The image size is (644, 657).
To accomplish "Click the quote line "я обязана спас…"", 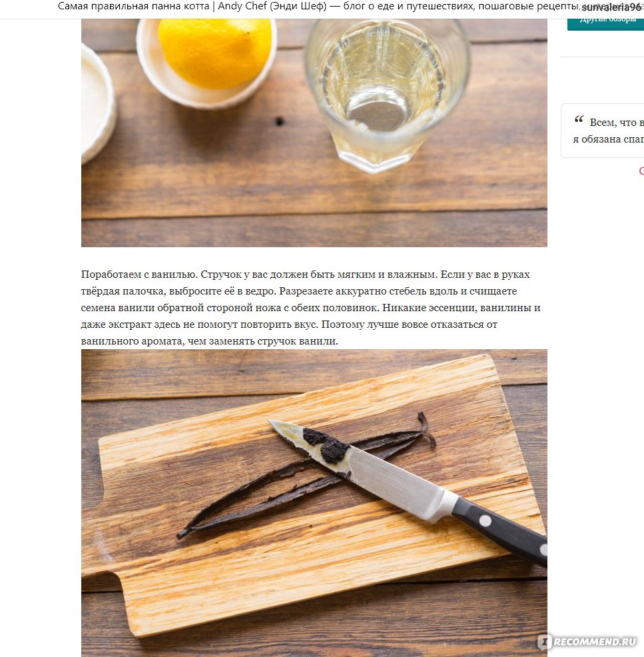I will coord(608,139).
